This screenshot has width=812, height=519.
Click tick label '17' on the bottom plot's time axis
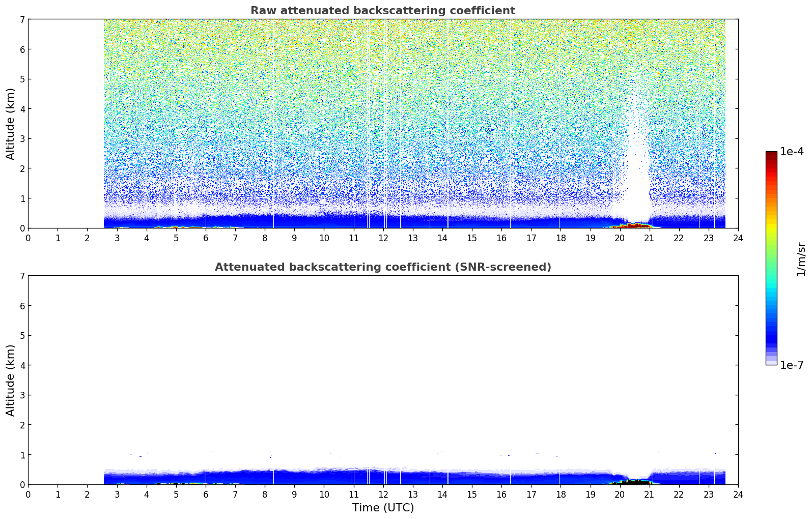[531, 495]
